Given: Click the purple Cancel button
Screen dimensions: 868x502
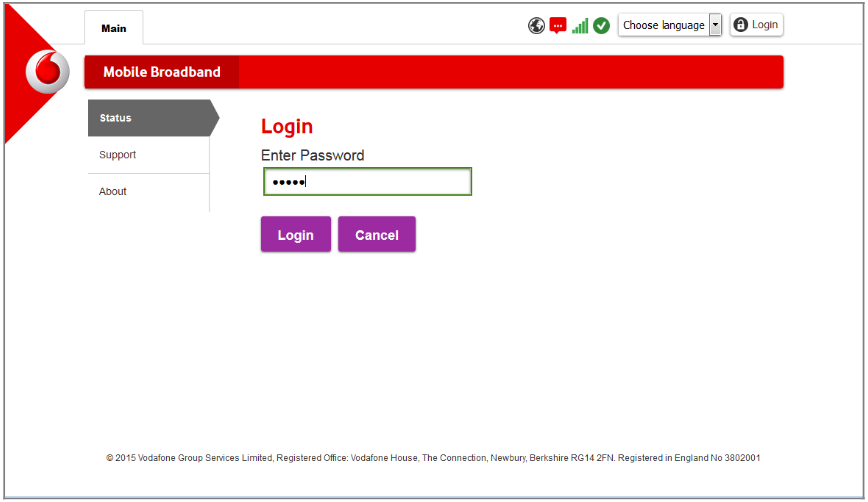Looking at the screenshot, I should [377, 235].
